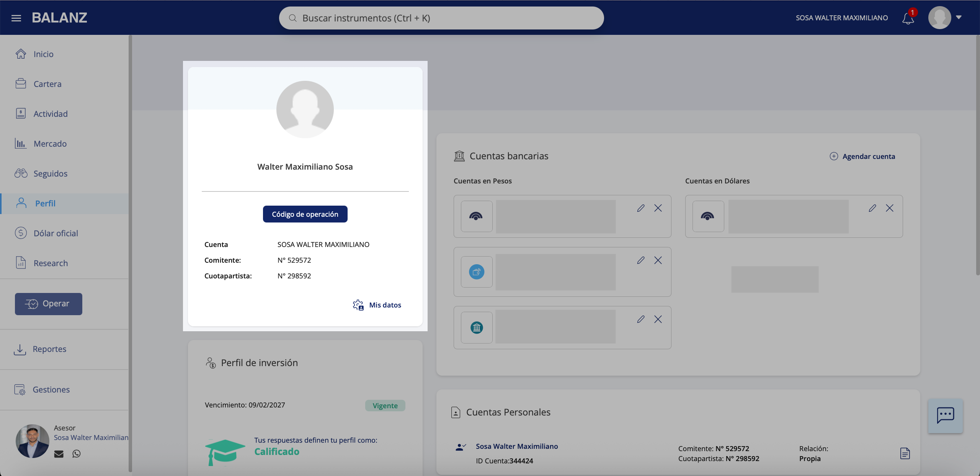The height and width of the screenshot is (476, 980).
Task: Click the BALANZ logo
Action: pyautogui.click(x=59, y=18)
